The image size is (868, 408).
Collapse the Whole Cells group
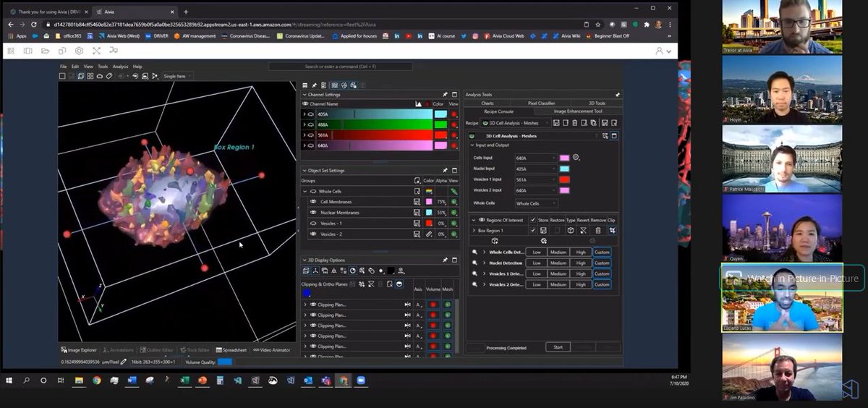305,191
